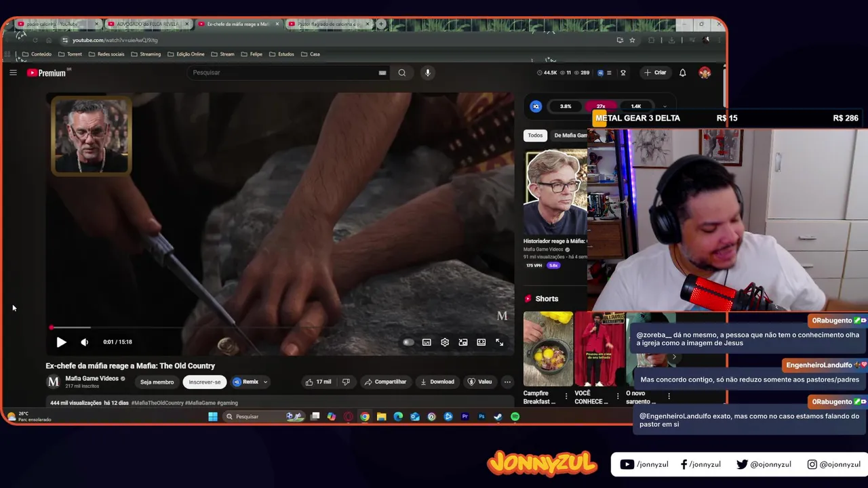Open Mafia Game Videos channel name link
868x488 pixels.
(x=92, y=378)
